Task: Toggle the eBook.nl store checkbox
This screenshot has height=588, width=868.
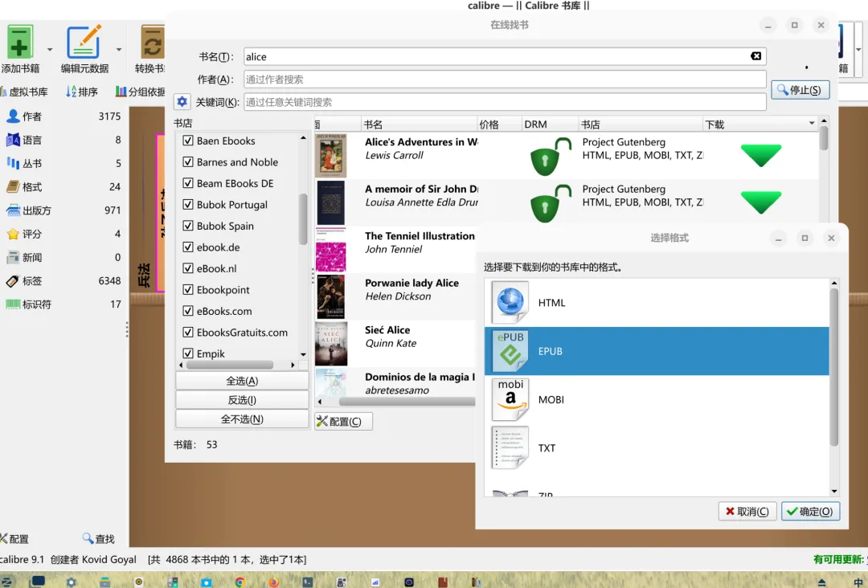Action: pos(188,268)
